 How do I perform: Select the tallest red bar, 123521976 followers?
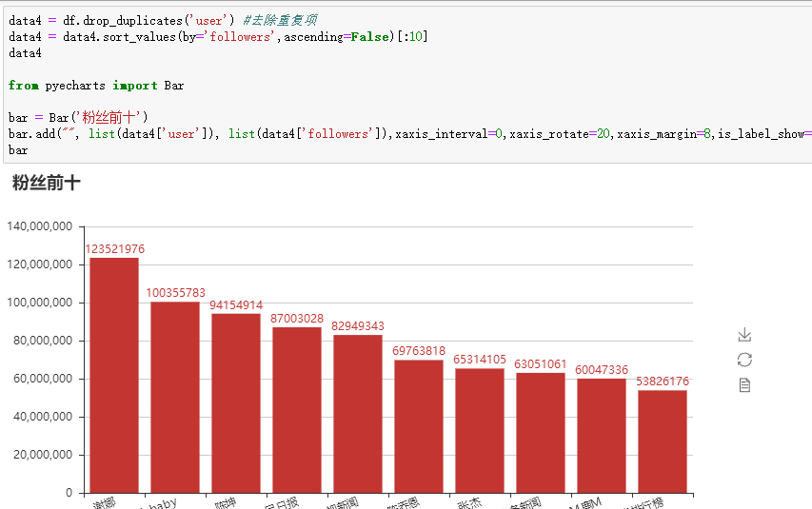[114, 376]
